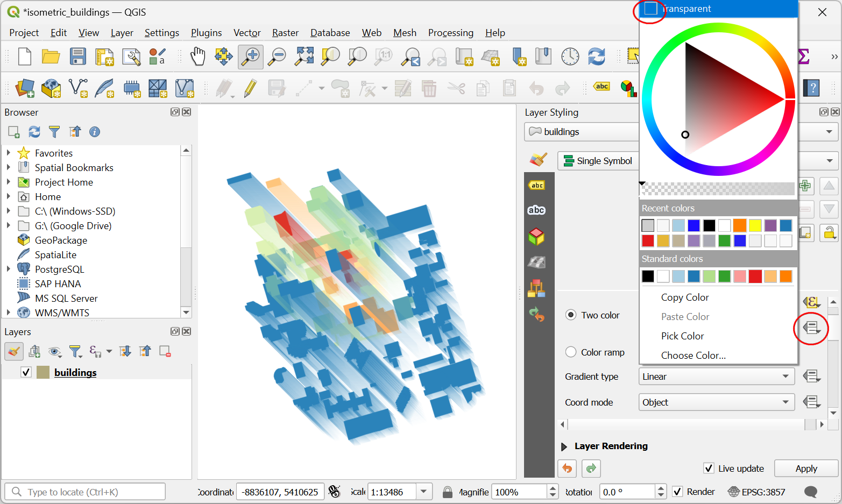
Task: Click the Refresh map icon in toolbar
Action: point(596,56)
